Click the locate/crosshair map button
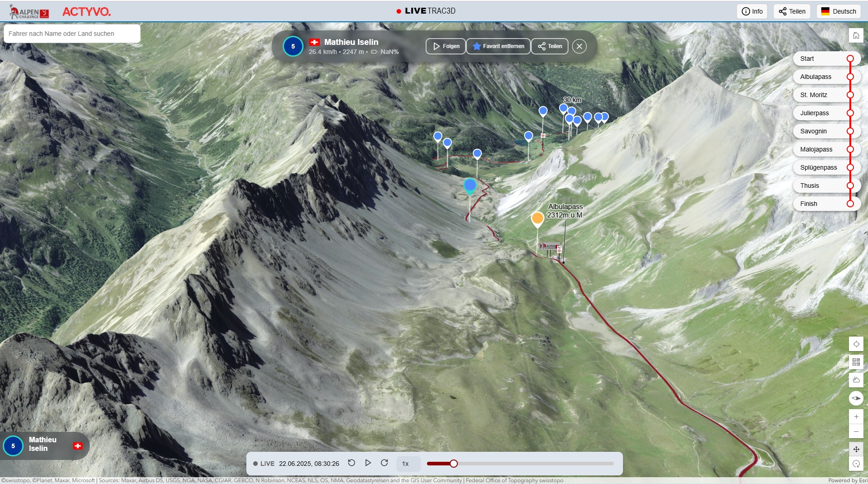Screen dimensions: 868x484 tap(856, 344)
